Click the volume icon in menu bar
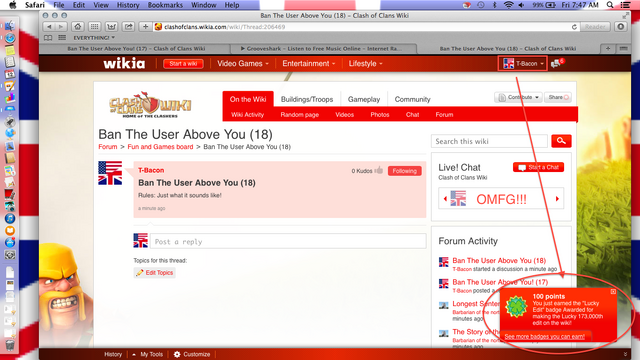The width and height of the screenshot is (640, 360). 521,5
